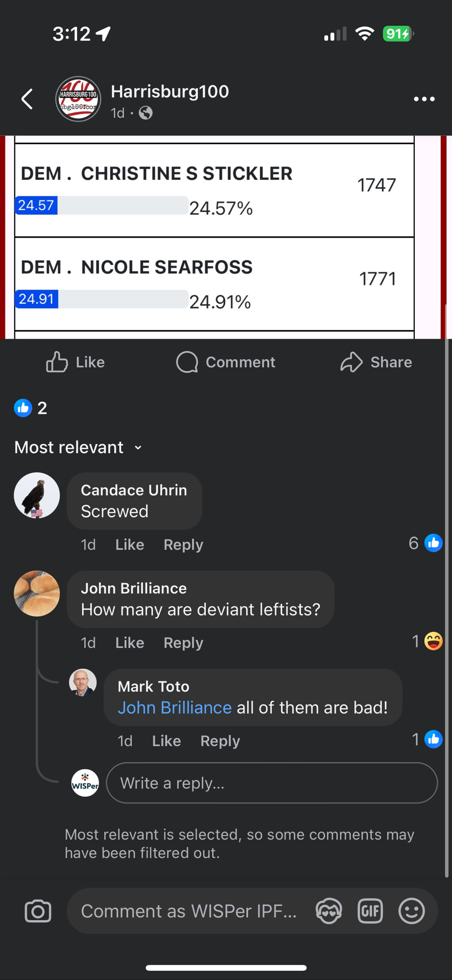View the laughing reaction on John's comment

[x=433, y=641]
